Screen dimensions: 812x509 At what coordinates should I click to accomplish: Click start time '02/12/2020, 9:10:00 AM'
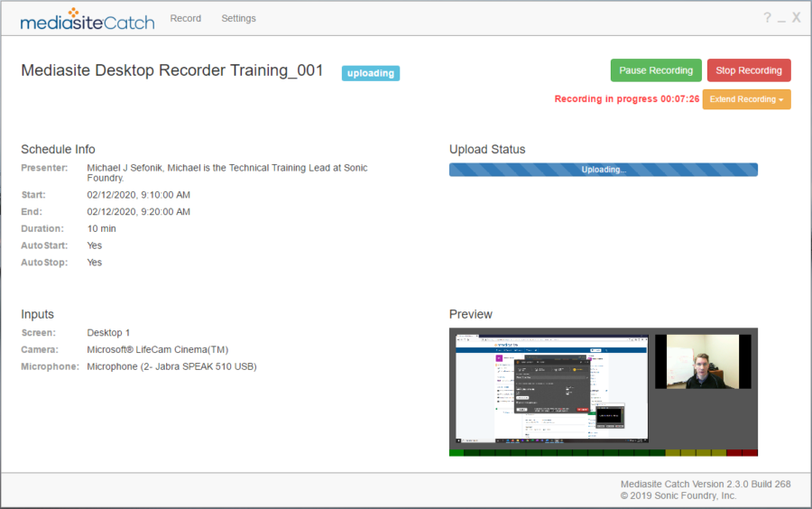(138, 195)
